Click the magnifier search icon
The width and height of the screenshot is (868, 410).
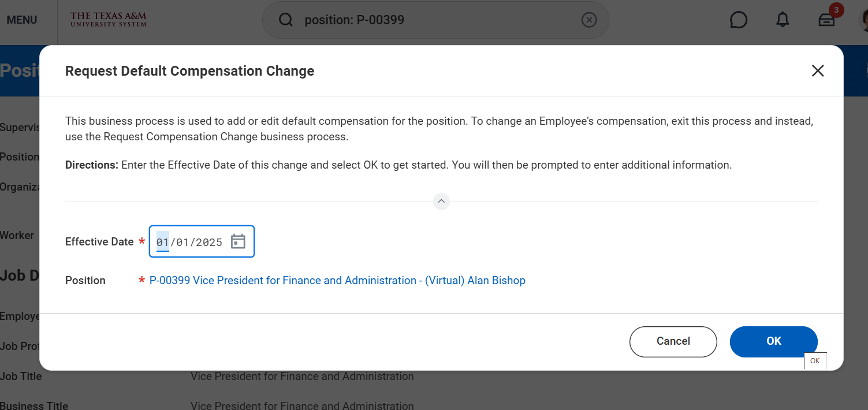pos(285,20)
